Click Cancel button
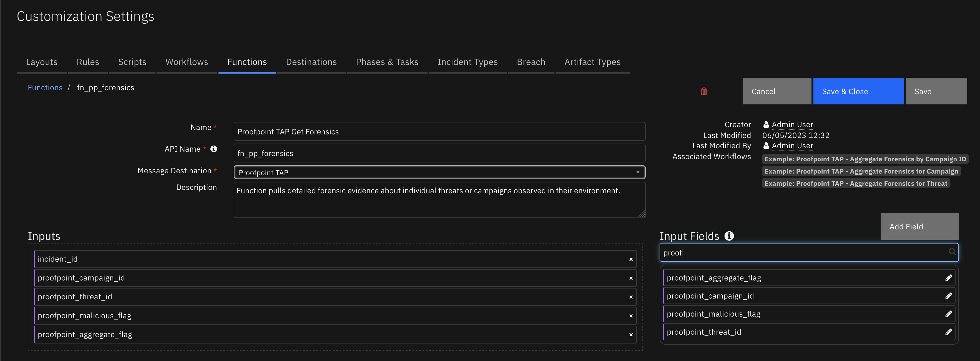Image resolution: width=980 pixels, height=361 pixels. [777, 91]
